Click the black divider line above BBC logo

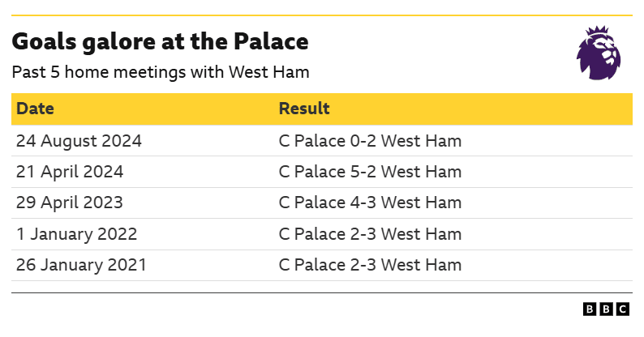pos(322,294)
